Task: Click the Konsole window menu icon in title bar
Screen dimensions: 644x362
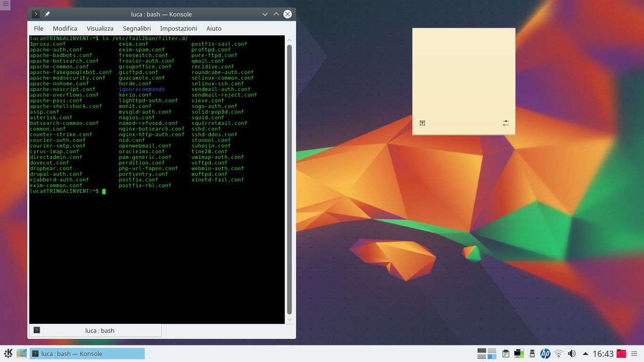Action: coord(35,14)
